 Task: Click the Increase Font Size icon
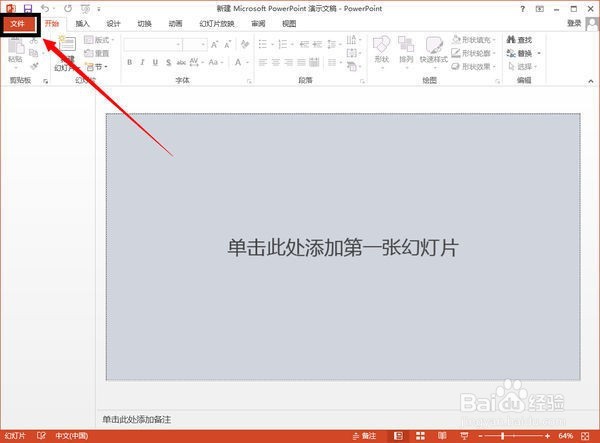215,45
